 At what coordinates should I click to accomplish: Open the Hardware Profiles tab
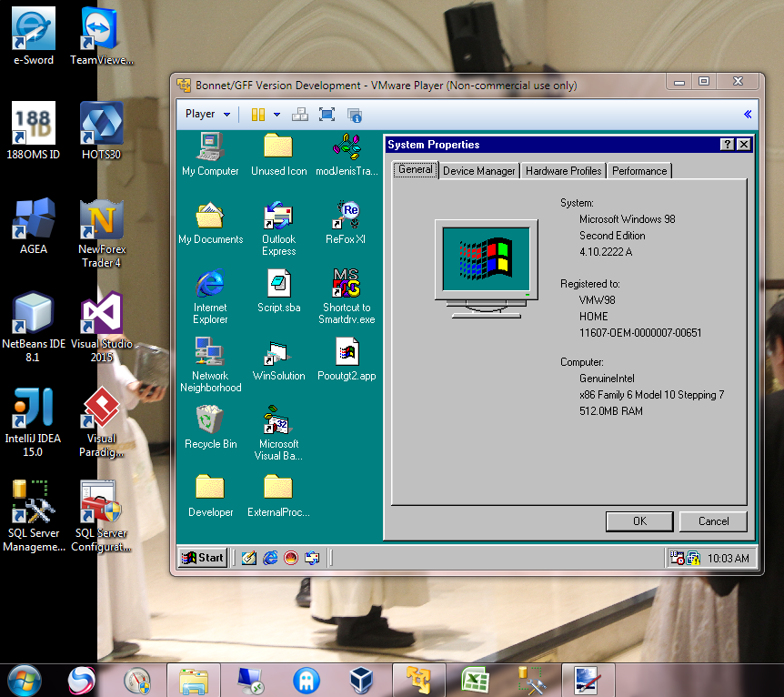click(x=563, y=170)
